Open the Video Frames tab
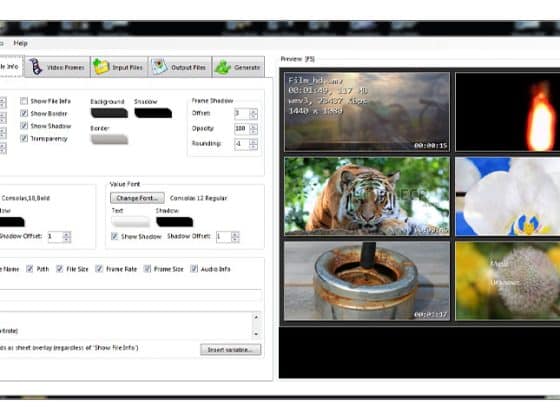 [x=57, y=67]
